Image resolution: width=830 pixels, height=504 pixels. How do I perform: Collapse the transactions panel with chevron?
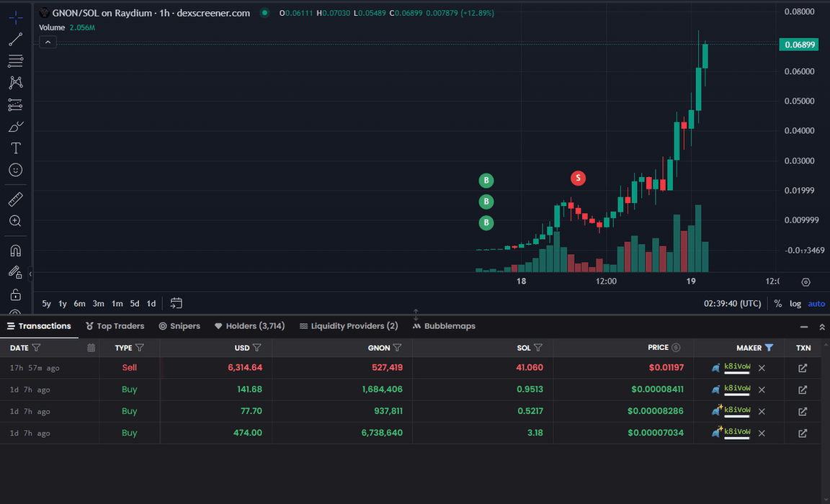tap(803, 327)
